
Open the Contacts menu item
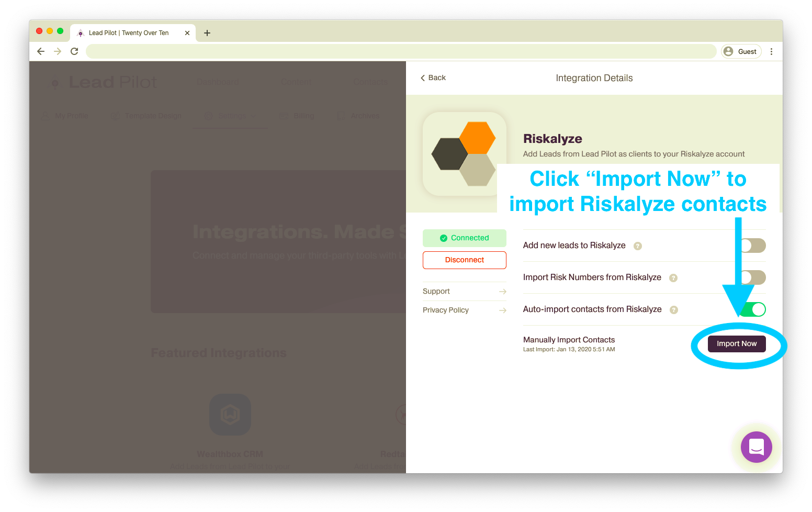coord(370,82)
